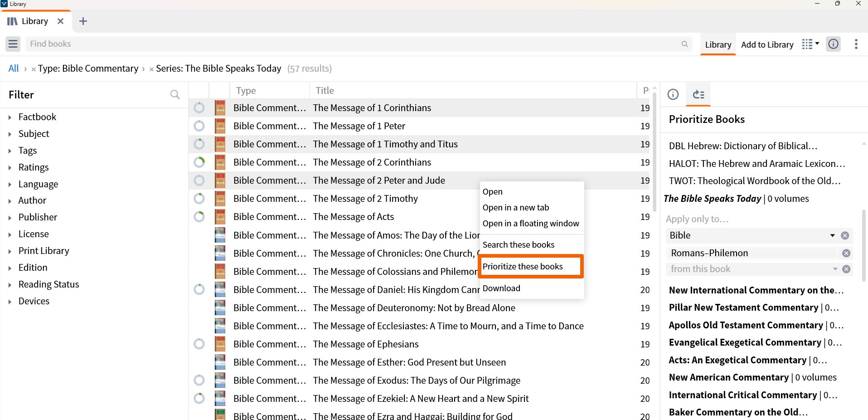Image resolution: width=868 pixels, height=420 pixels.
Task: Expand the Language filter
Action: (x=10, y=185)
